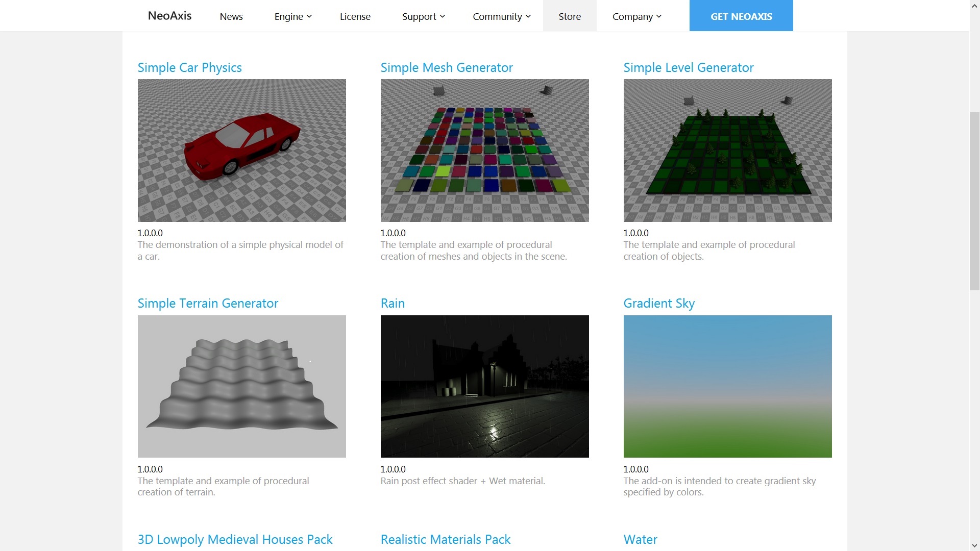
Task: Open the License menu item
Action: (x=355, y=16)
